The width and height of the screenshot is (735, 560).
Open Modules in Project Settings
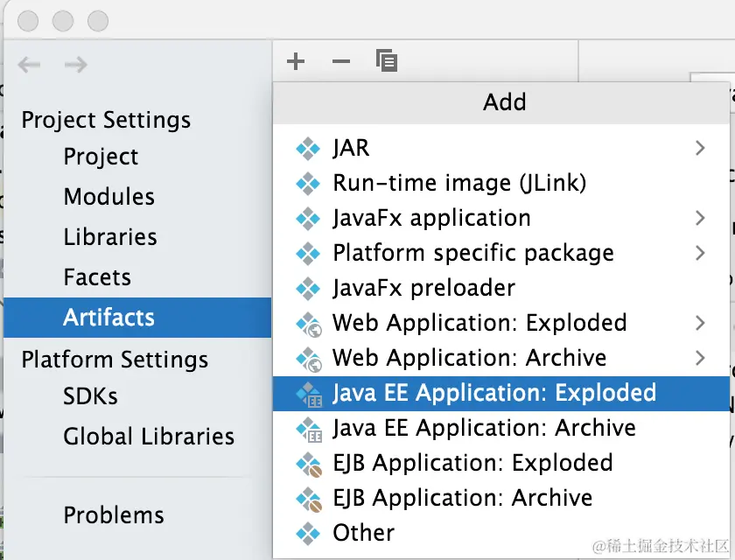137,197
